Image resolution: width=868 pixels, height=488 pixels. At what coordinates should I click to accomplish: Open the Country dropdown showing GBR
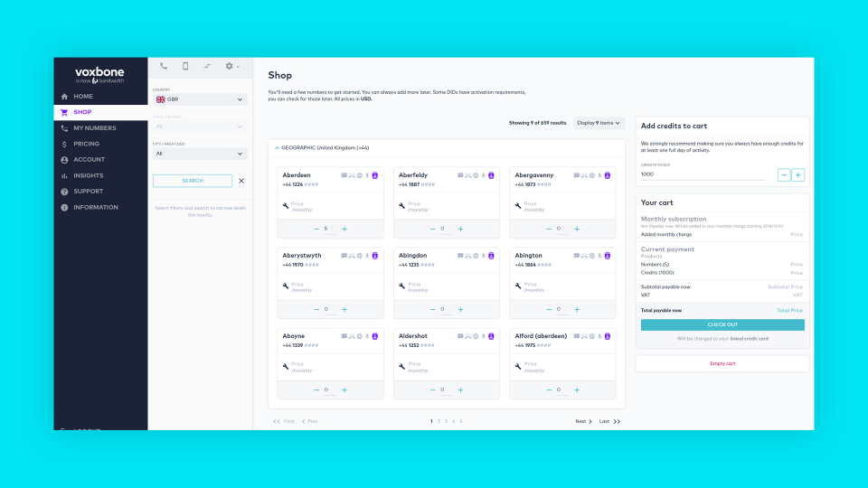200,99
